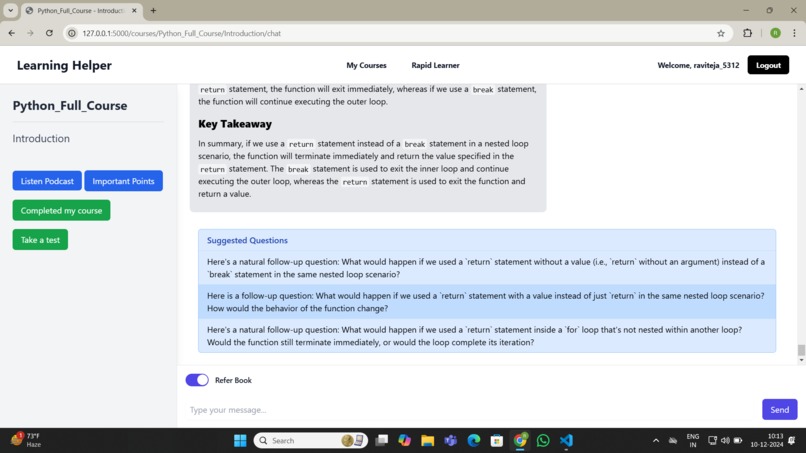Select suggested question about return with a value
The image size is (806, 453).
[x=487, y=302]
